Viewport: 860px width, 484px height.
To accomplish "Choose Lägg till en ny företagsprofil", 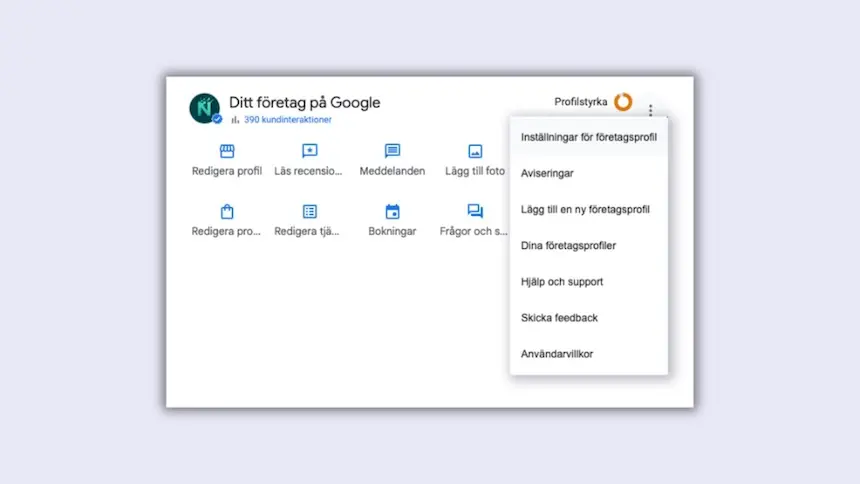I will pyautogui.click(x=589, y=210).
